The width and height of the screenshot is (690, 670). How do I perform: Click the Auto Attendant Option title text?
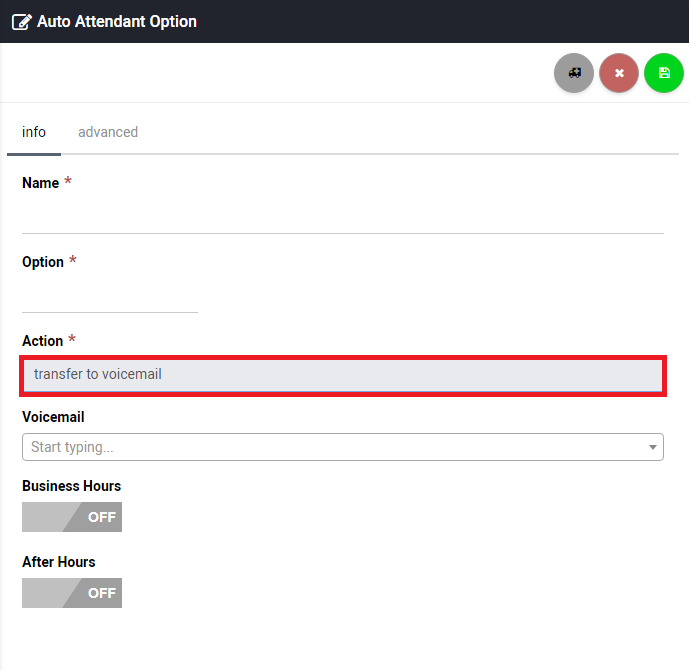(117, 21)
